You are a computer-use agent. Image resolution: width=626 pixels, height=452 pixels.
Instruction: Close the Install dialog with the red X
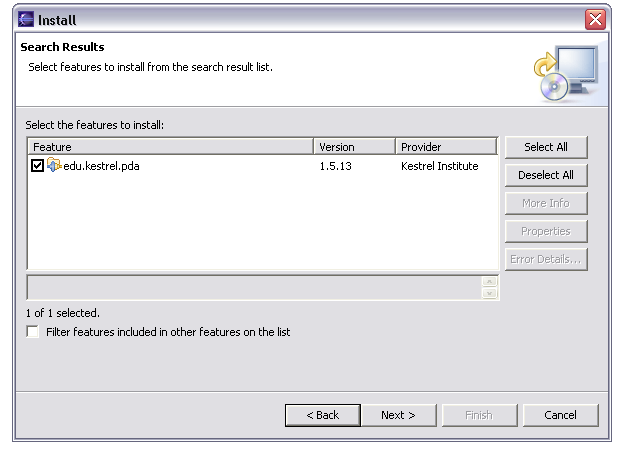tap(596, 19)
